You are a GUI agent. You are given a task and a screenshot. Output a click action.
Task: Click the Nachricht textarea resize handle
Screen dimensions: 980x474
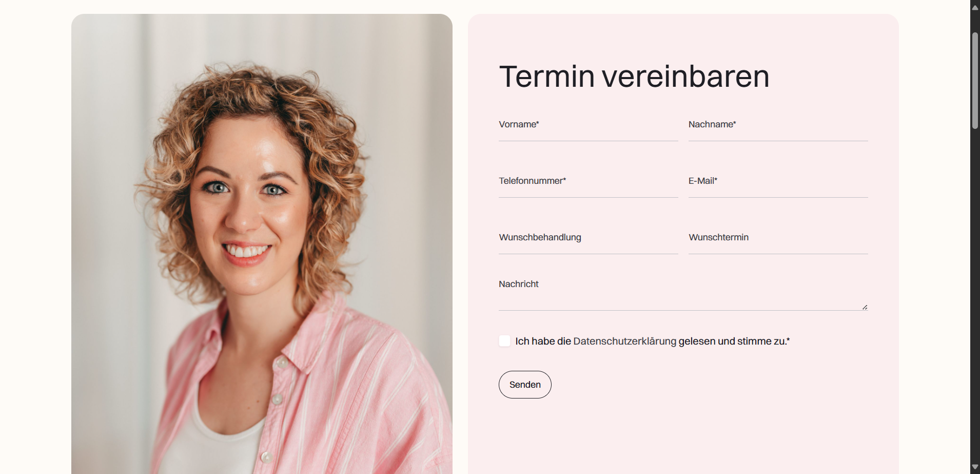pyautogui.click(x=865, y=307)
